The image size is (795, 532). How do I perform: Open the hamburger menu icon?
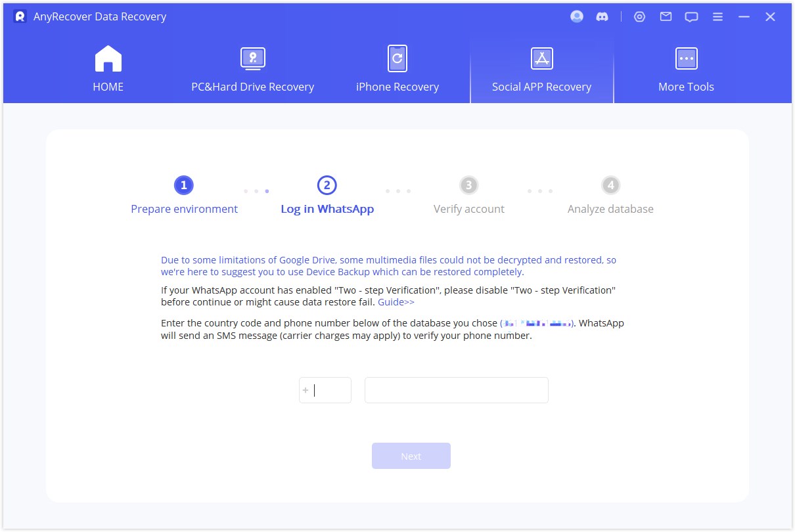pyautogui.click(x=717, y=16)
